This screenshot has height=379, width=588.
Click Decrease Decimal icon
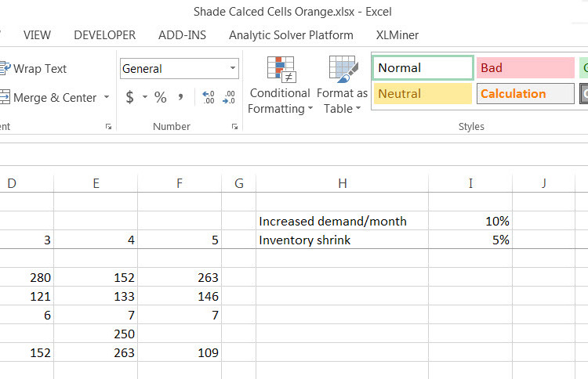(229, 97)
